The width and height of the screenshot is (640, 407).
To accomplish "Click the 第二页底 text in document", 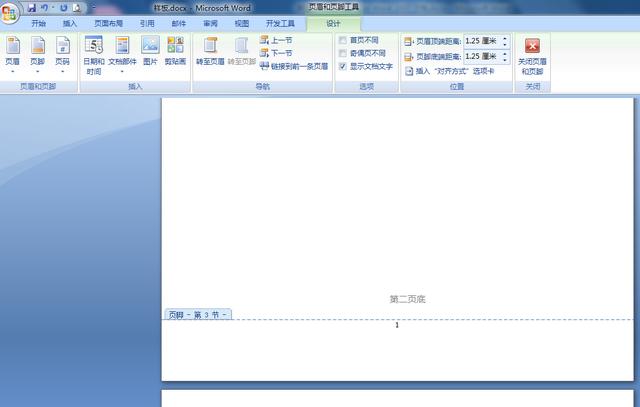I will click(407, 299).
